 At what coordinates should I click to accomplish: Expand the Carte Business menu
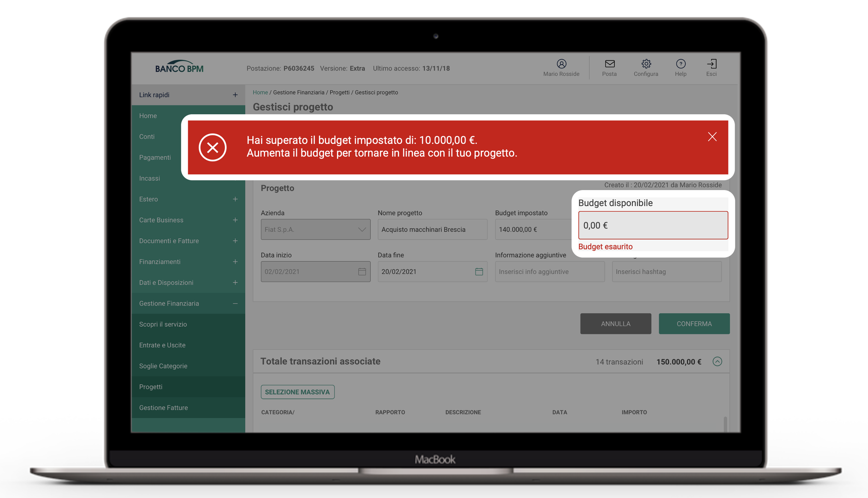point(235,220)
